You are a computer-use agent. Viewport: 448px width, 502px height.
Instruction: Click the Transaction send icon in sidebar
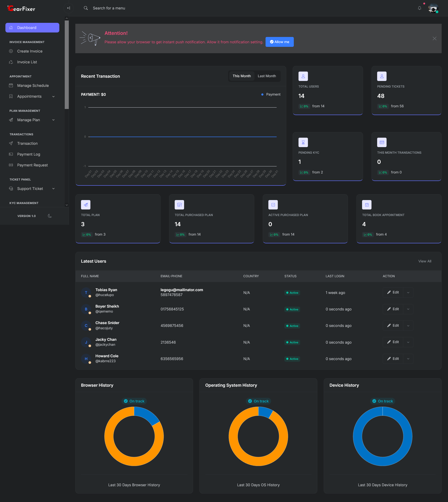pyautogui.click(x=11, y=144)
